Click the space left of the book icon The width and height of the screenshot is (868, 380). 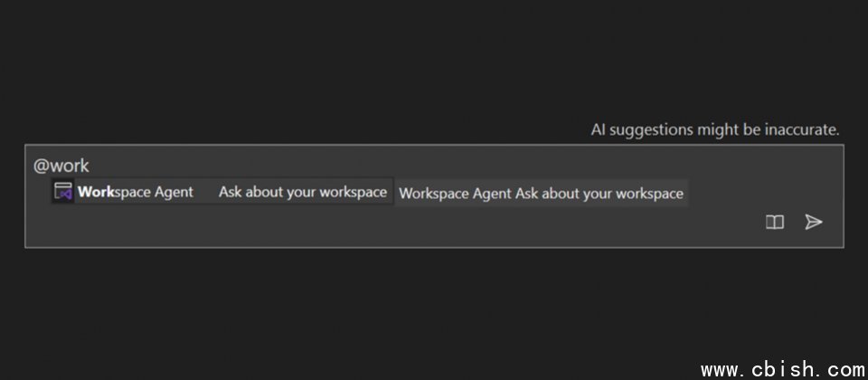720,223
